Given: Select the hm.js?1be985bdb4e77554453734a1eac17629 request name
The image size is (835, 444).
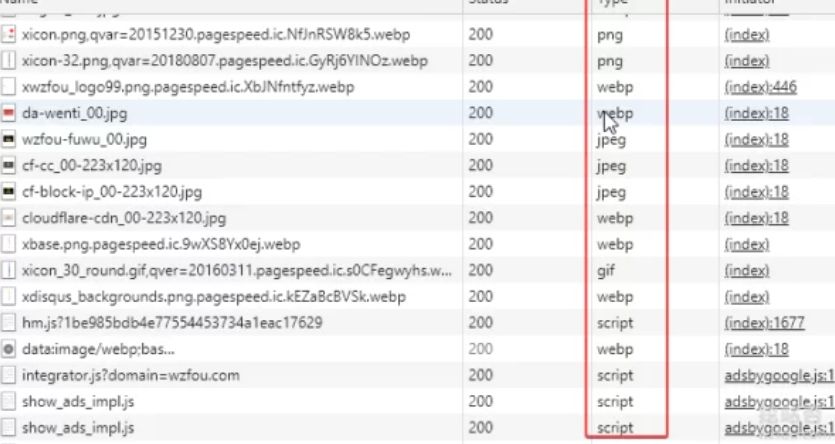Looking at the screenshot, I should [172, 323].
